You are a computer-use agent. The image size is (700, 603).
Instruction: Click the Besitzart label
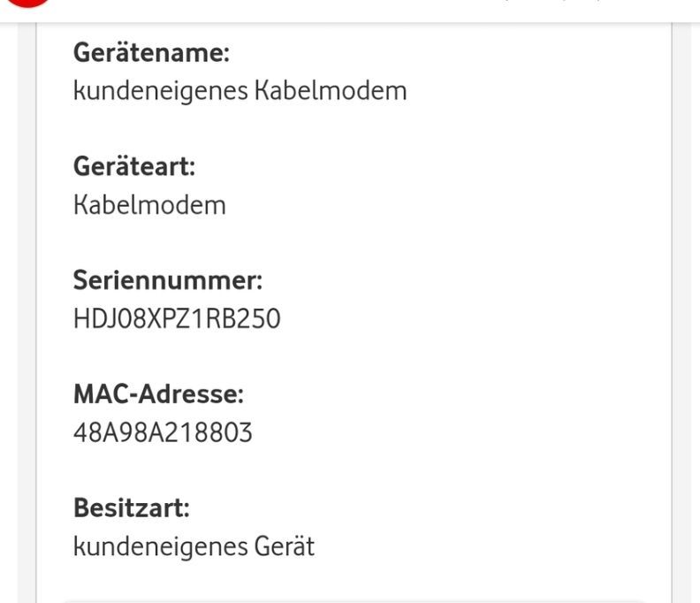click(132, 509)
